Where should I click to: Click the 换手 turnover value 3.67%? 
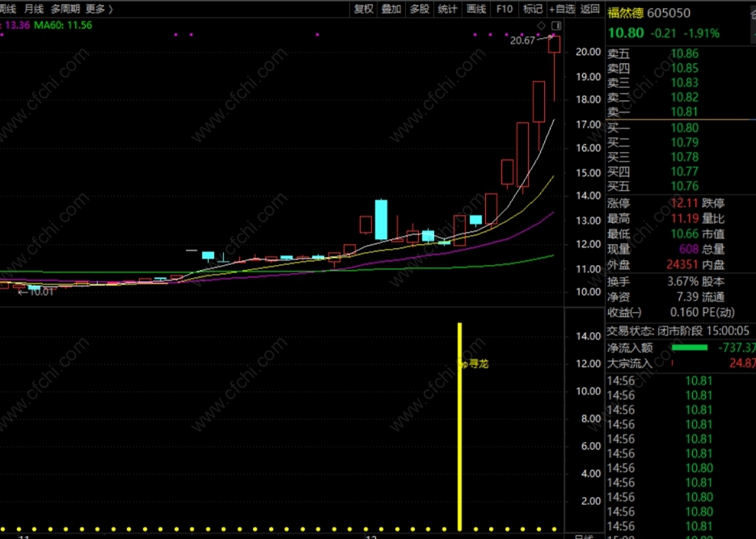pos(682,281)
